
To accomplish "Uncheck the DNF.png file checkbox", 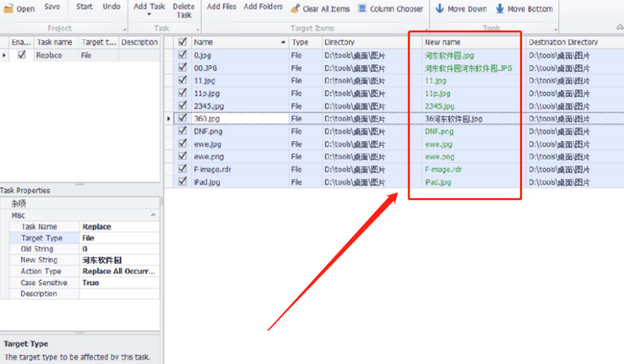I will coord(182,131).
